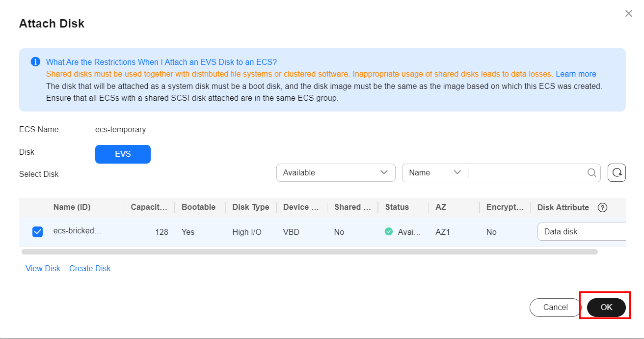Click the OK button
This screenshot has width=644, height=339.
tap(606, 307)
